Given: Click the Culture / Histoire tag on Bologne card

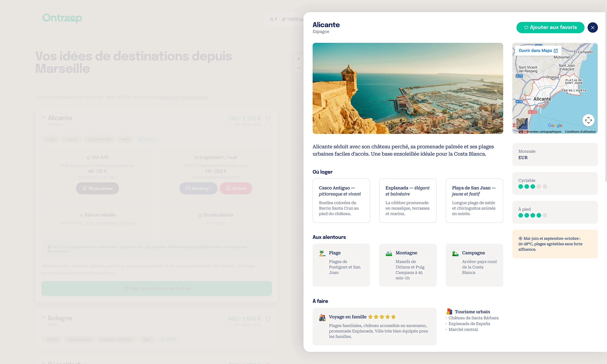Looking at the screenshot, I should pyautogui.click(x=117, y=339).
